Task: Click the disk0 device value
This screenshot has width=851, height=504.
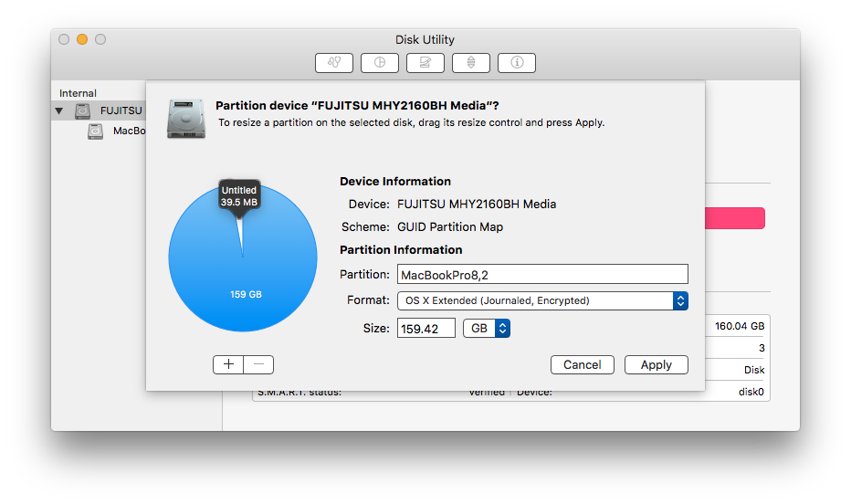Action: coord(751,392)
